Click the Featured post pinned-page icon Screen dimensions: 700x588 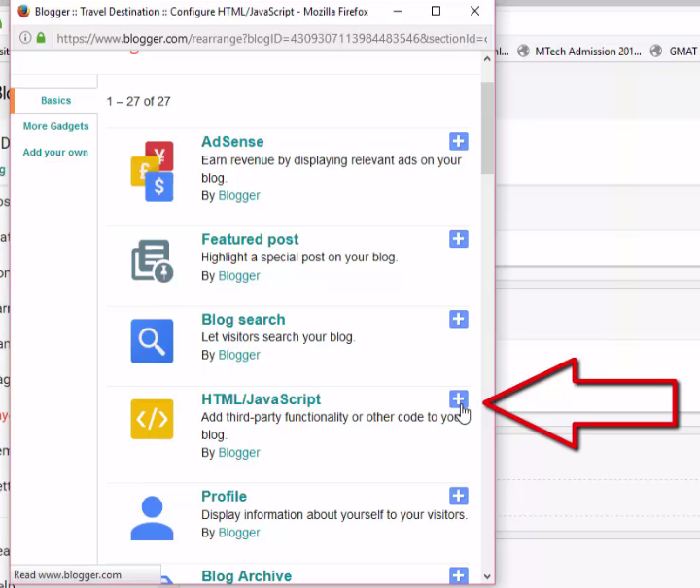(152, 261)
